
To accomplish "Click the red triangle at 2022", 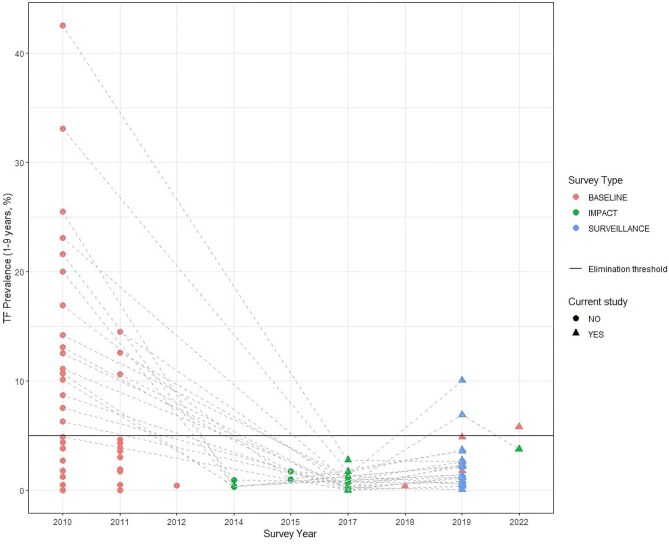I will [x=519, y=426].
